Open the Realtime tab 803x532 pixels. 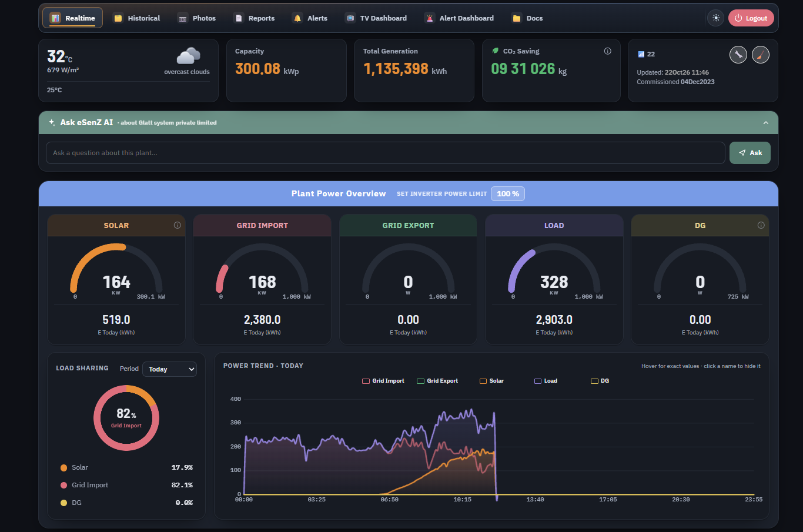pos(72,18)
